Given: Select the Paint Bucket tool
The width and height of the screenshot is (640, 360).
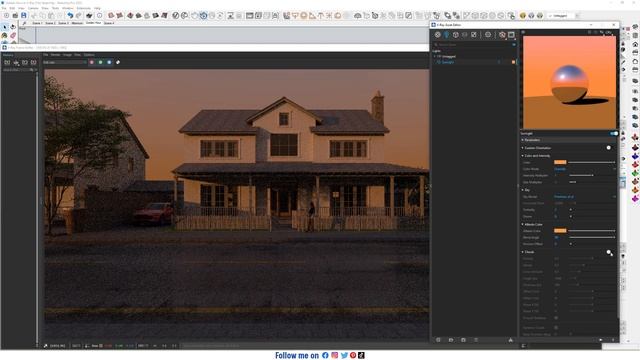Looking at the screenshot, I should pos(4,36).
